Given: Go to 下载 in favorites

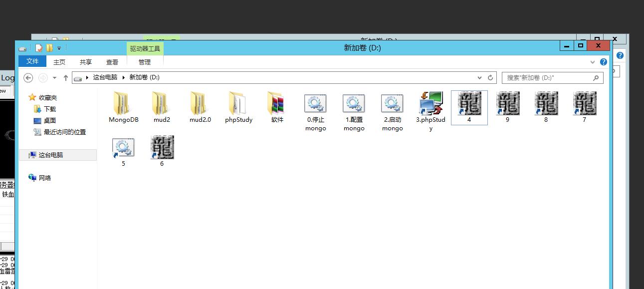Looking at the screenshot, I should (x=50, y=109).
